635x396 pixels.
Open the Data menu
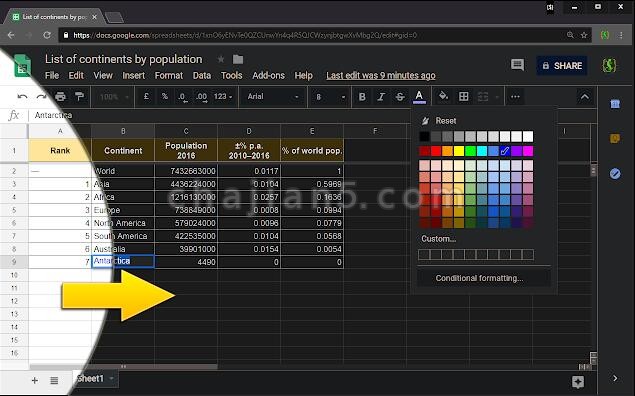[x=202, y=76]
